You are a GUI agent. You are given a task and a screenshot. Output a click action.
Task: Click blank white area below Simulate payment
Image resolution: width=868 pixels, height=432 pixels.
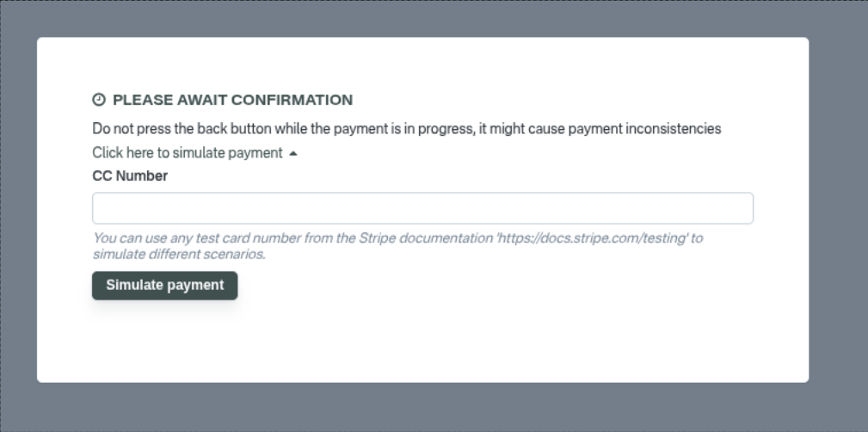click(422, 340)
